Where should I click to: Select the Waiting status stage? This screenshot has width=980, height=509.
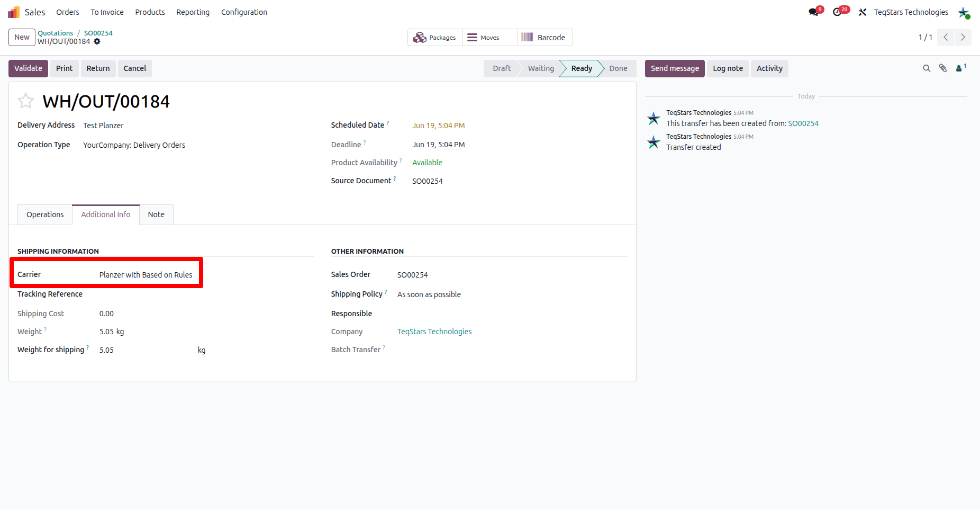tap(541, 68)
